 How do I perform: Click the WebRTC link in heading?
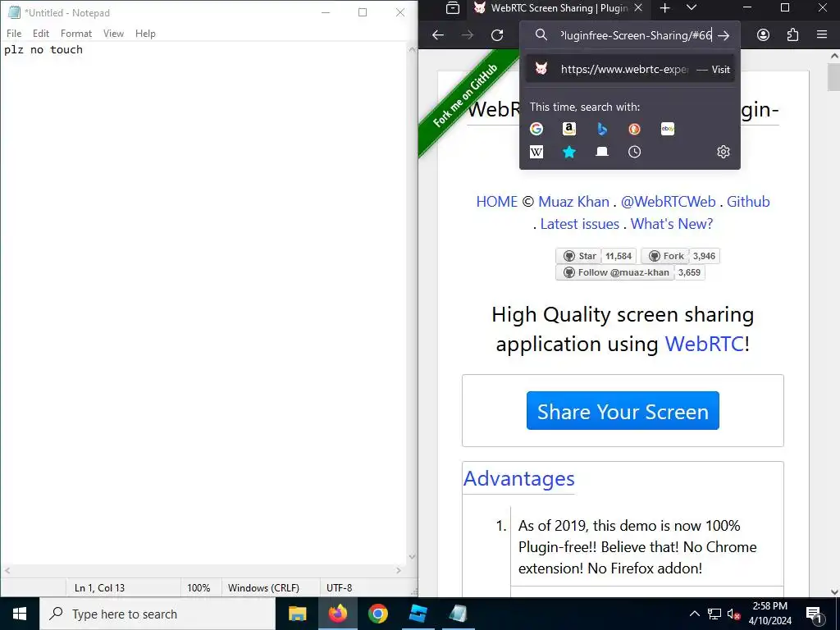point(704,344)
